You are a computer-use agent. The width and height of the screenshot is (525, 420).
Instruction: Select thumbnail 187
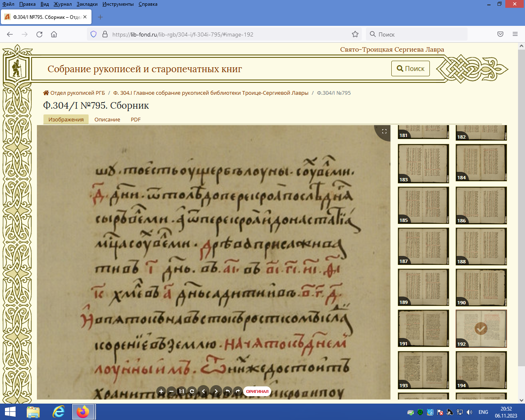tap(423, 246)
